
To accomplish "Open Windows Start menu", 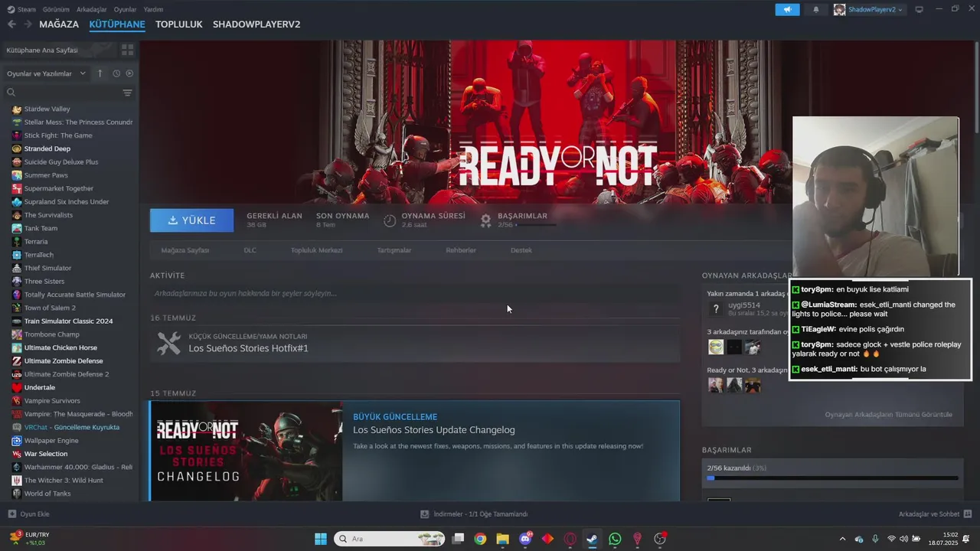I will tap(321, 539).
